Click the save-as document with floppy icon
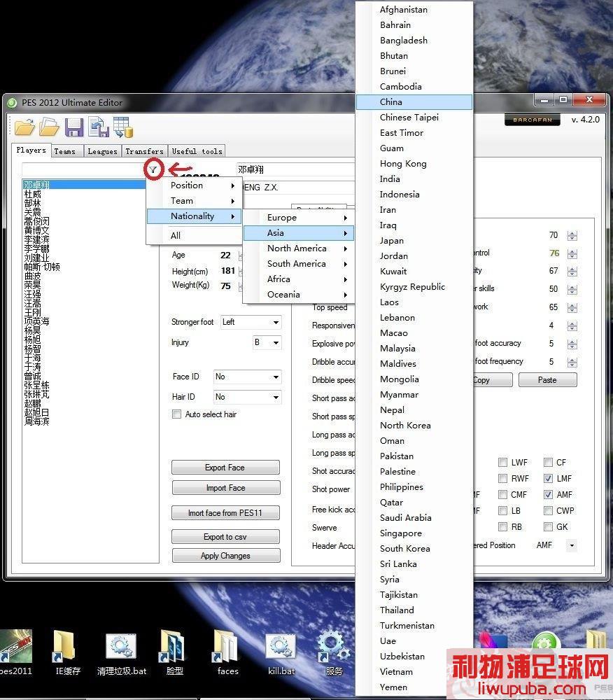 click(99, 127)
